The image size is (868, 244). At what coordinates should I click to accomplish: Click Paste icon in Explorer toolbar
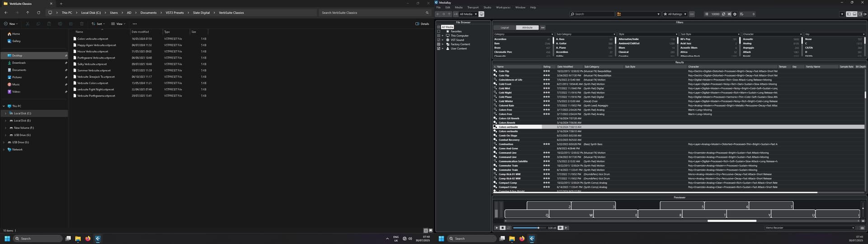coord(49,23)
